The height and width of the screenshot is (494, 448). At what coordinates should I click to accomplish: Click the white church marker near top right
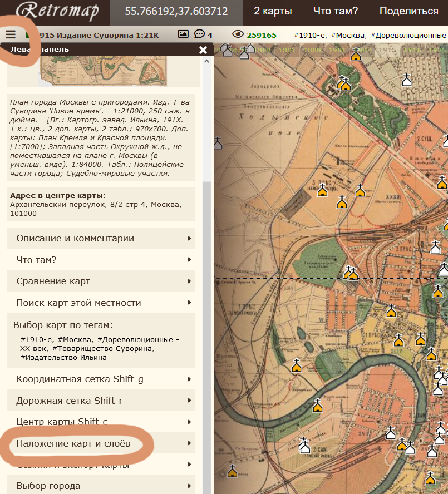[x=407, y=80]
